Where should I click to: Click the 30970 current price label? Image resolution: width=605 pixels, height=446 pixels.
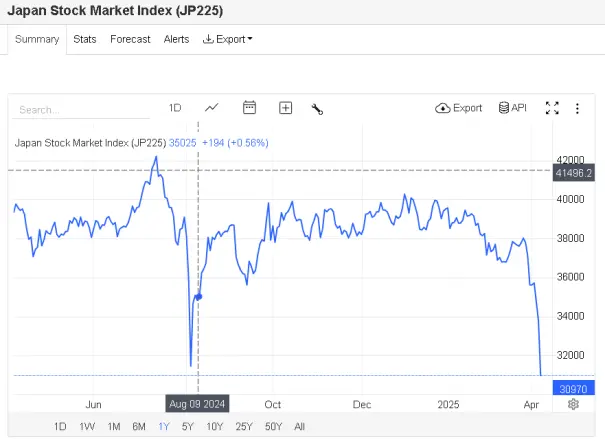[573, 389]
